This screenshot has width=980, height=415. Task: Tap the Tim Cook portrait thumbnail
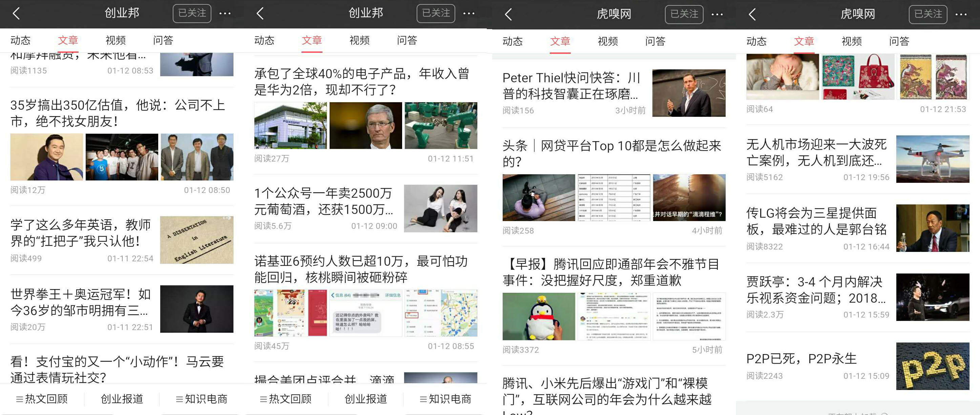click(366, 125)
